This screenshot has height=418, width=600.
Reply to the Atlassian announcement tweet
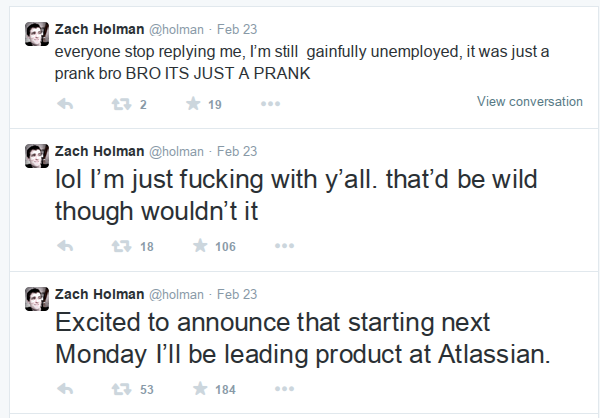[65, 389]
